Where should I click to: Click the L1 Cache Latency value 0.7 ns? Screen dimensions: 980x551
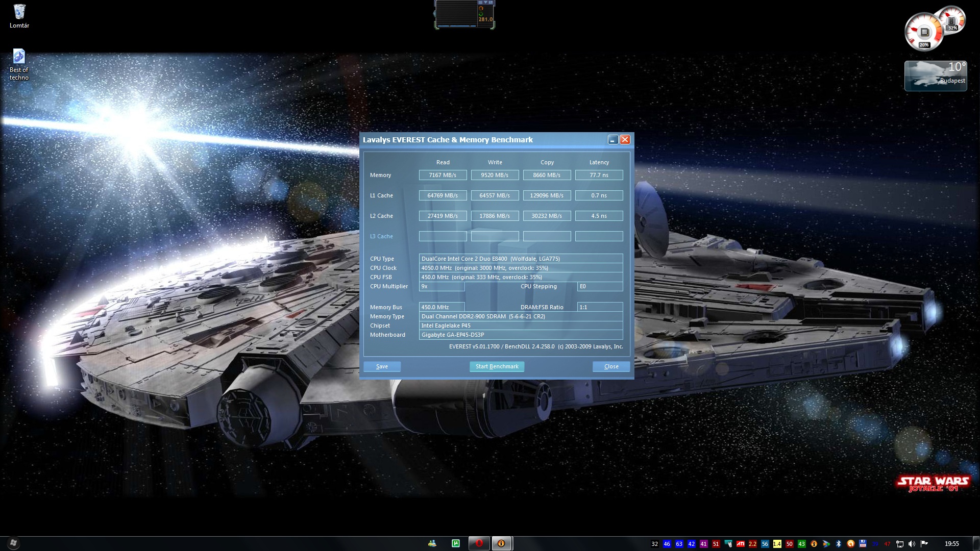[599, 195]
